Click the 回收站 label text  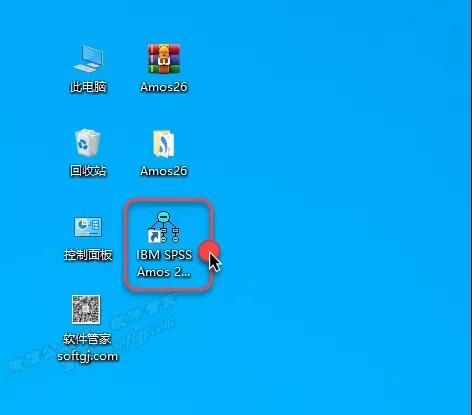[88, 171]
